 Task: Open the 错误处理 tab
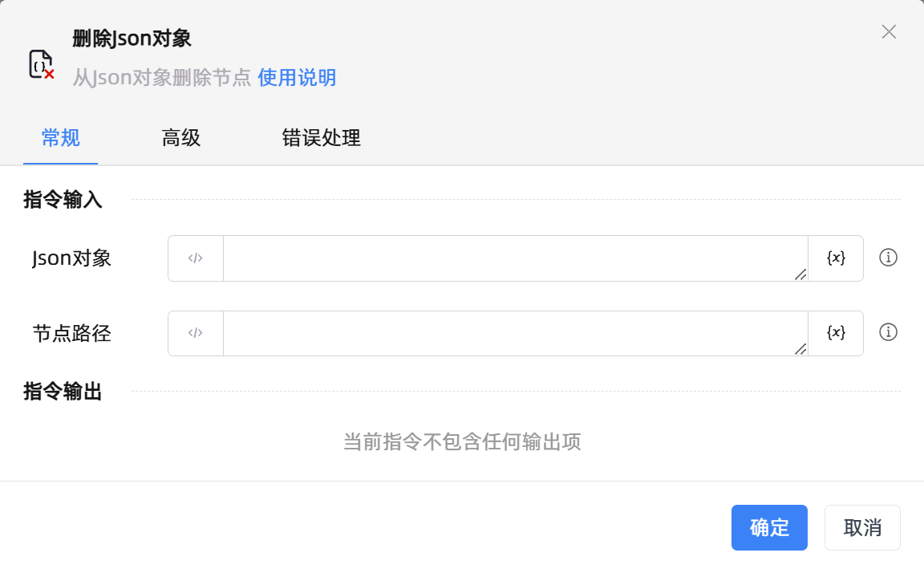click(x=321, y=138)
